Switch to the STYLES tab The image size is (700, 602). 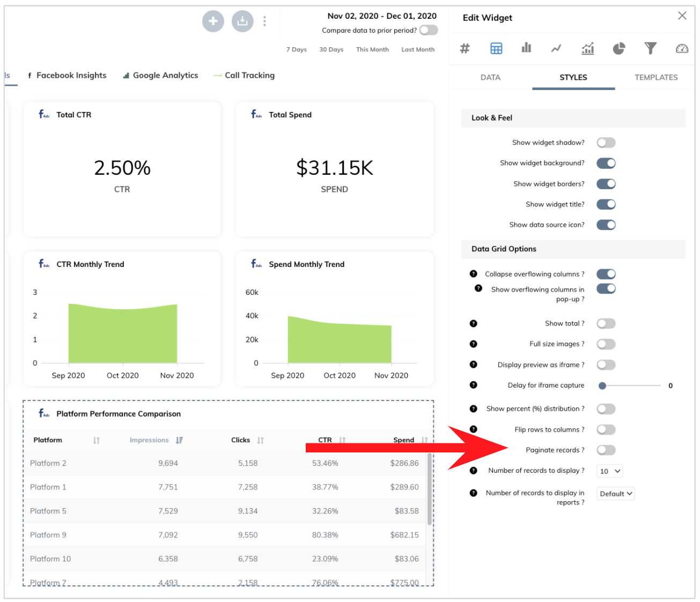tap(573, 77)
